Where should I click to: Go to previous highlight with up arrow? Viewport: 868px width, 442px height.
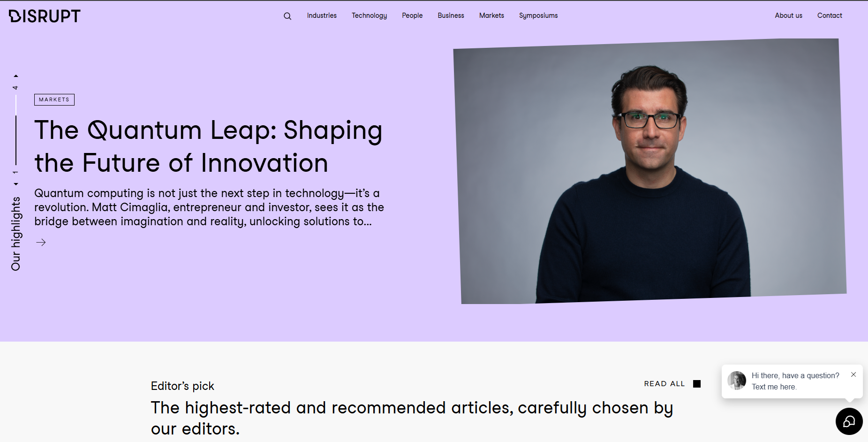16,76
